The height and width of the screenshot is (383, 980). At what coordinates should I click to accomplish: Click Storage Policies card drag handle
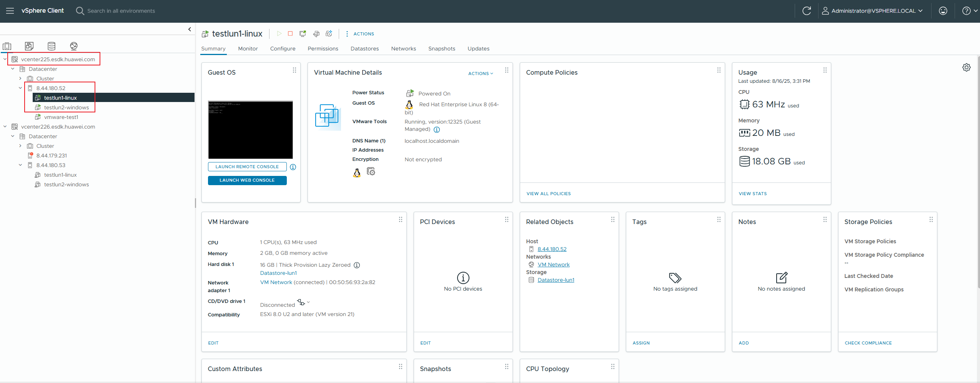click(931, 219)
